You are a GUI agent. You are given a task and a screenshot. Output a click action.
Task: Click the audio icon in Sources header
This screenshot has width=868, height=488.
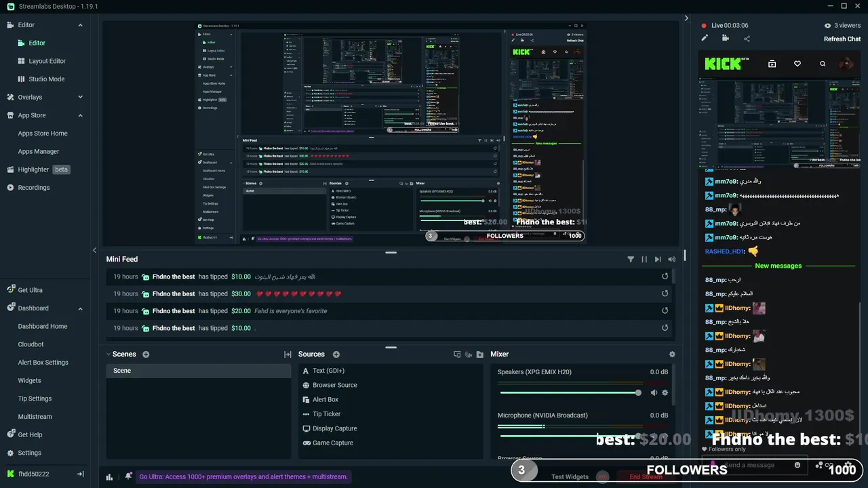469,354
